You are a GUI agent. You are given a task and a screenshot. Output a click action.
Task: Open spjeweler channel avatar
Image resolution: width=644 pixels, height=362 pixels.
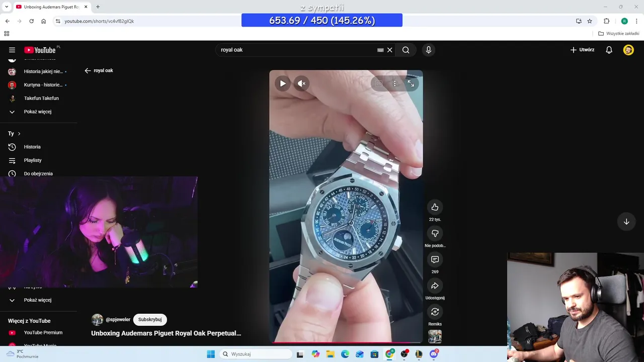click(x=97, y=319)
